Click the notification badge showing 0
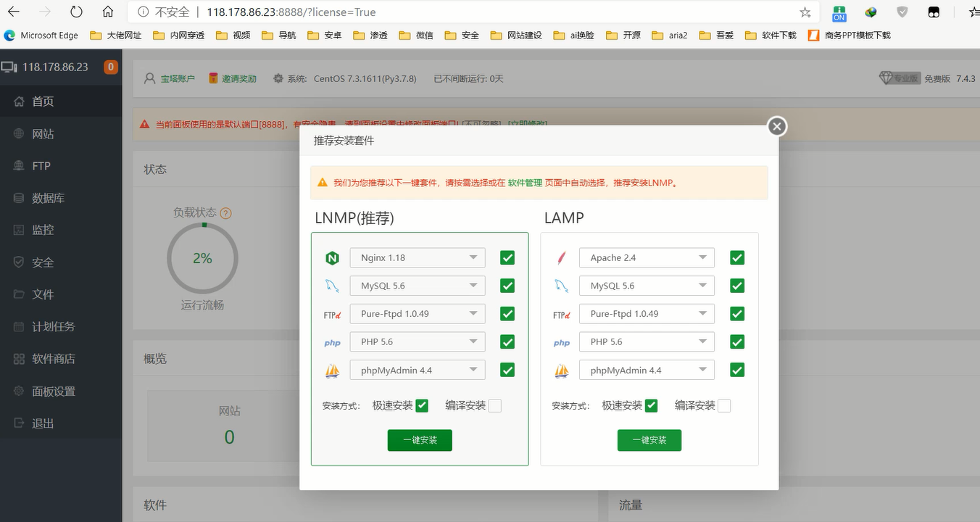980x522 pixels. (x=111, y=67)
